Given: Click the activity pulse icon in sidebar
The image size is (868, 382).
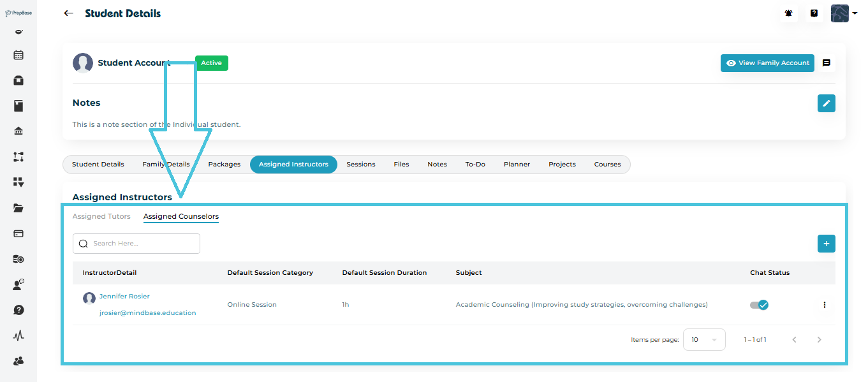Looking at the screenshot, I should click(18, 335).
